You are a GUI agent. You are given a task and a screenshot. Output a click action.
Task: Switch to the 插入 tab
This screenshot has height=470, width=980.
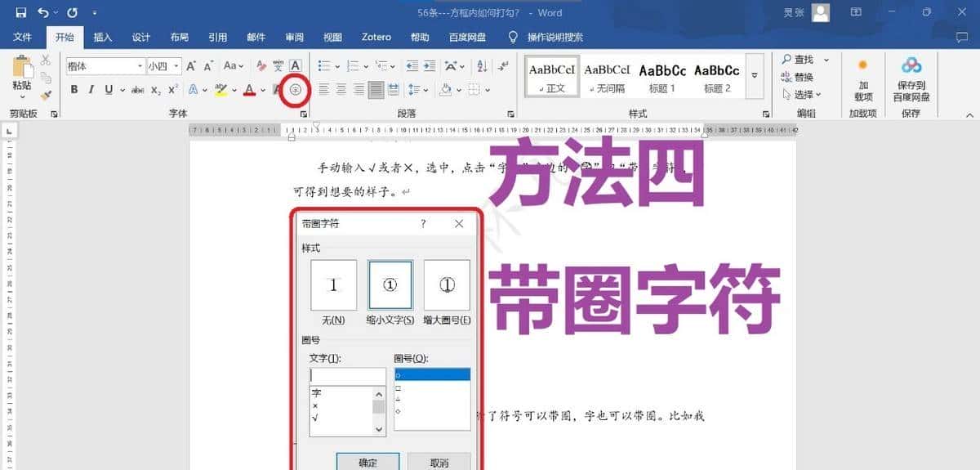coord(103,37)
